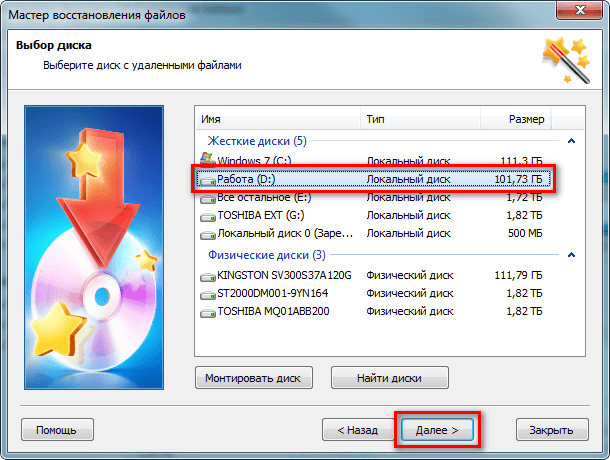Select the Windows 7 (C:) row name
This screenshot has height=460, width=610.
point(254,161)
